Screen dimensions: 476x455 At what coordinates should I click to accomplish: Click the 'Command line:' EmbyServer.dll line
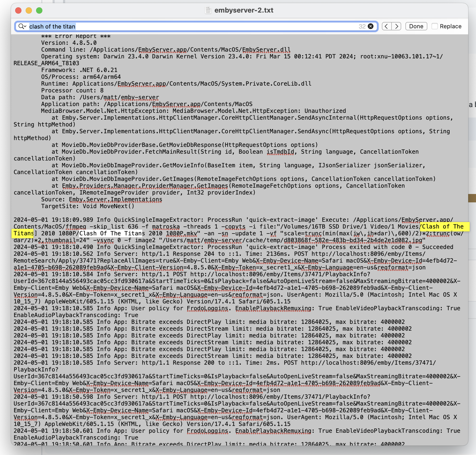point(166,49)
